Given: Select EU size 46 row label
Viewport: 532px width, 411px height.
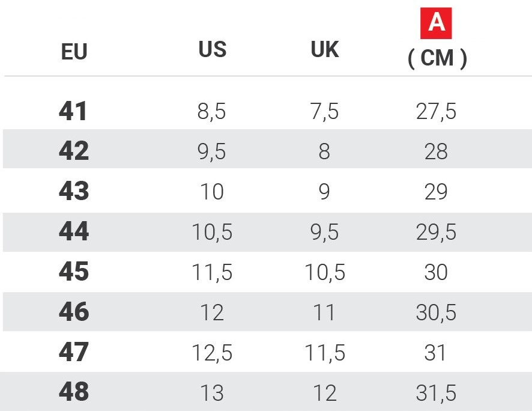Looking at the screenshot, I should (74, 312).
